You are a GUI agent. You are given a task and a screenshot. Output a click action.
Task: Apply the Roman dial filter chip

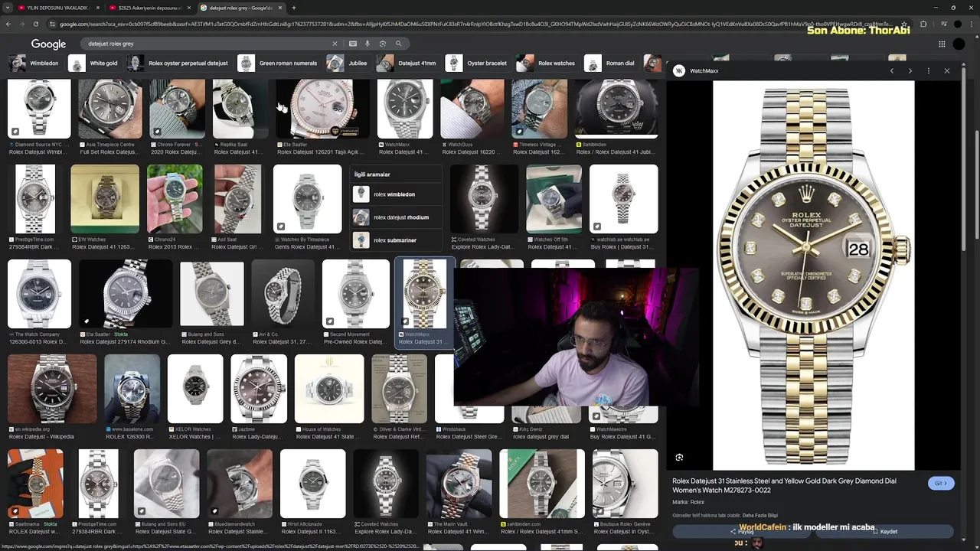pyautogui.click(x=611, y=64)
